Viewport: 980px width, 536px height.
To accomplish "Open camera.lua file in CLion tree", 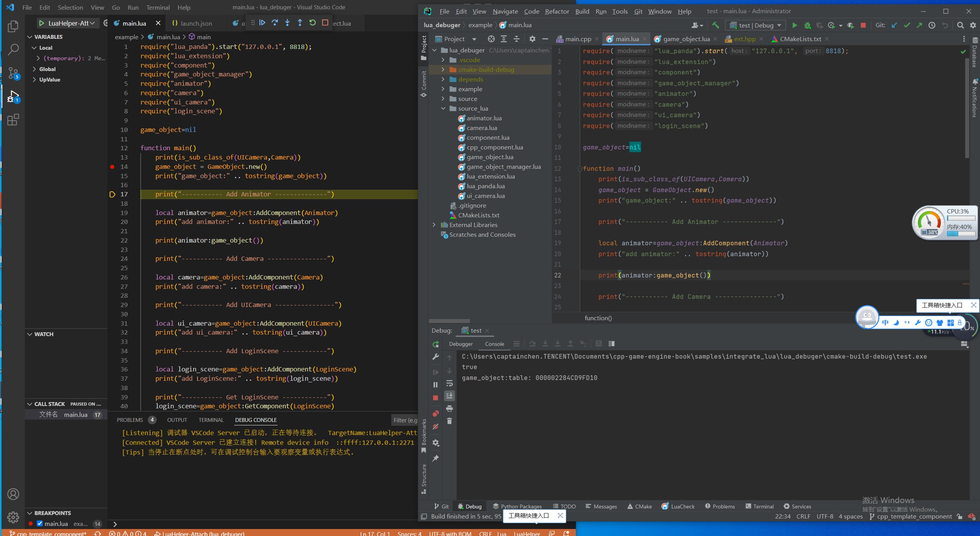I will pos(482,128).
